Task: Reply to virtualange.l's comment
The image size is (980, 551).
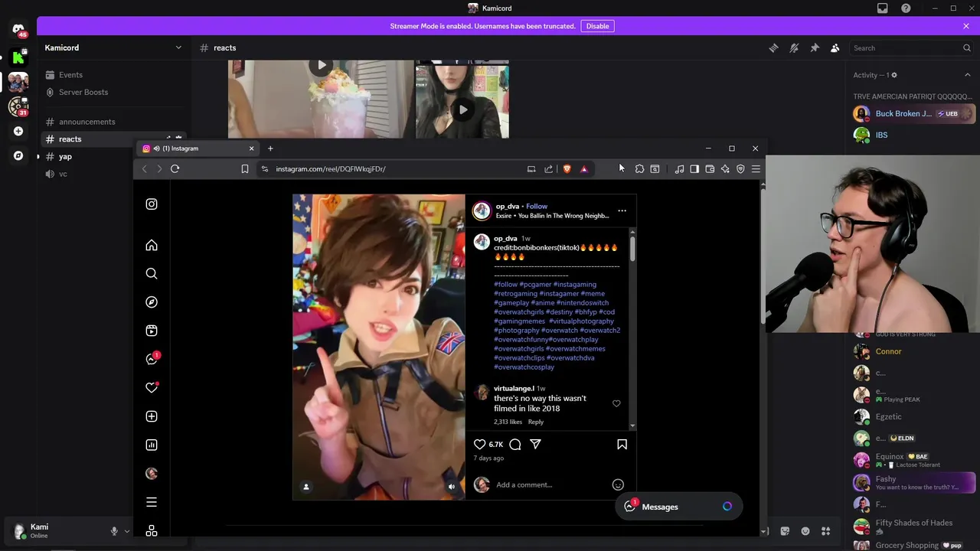Action: point(536,422)
